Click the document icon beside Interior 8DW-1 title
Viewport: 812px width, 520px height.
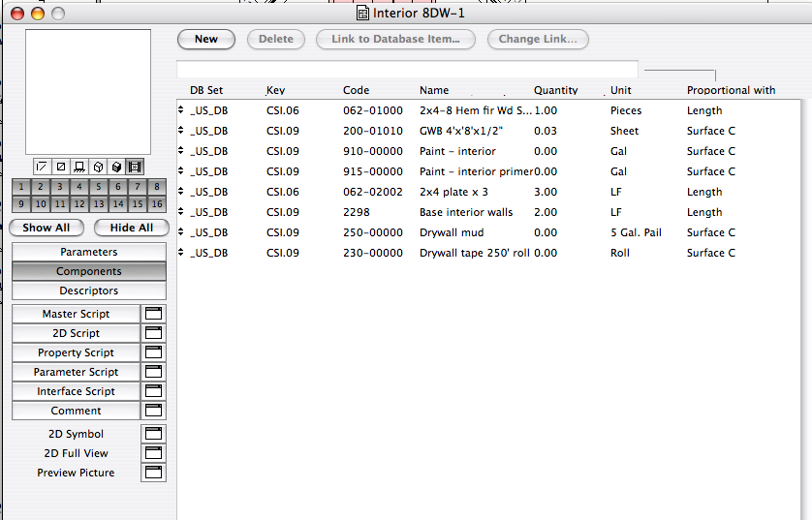click(363, 13)
